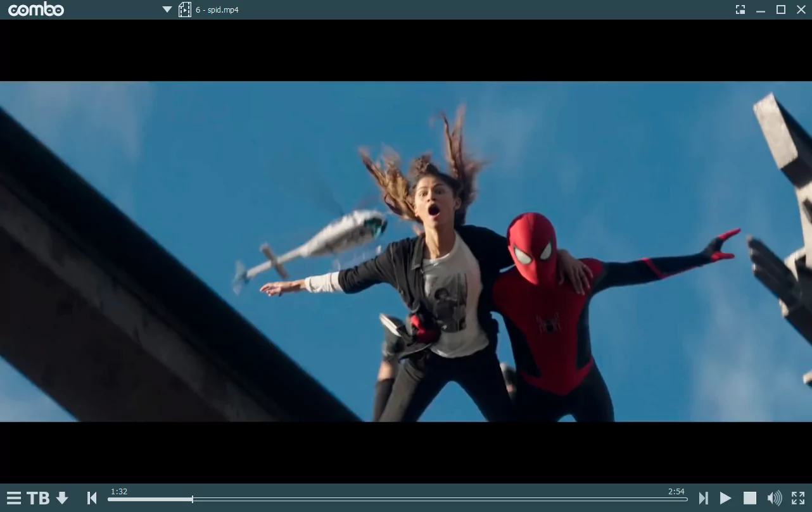This screenshot has width=812, height=512.
Task: Maximize the Combo player window
Action: coord(781,9)
